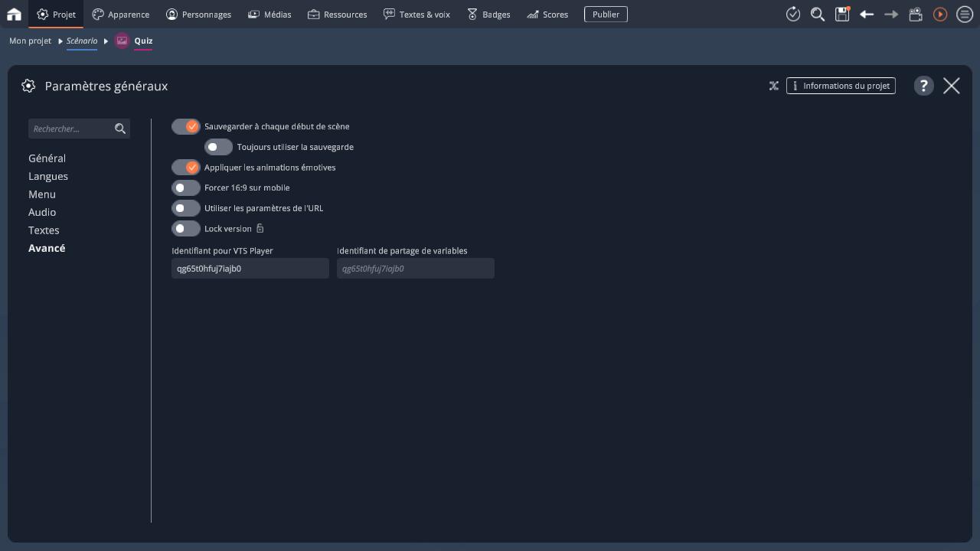Open the Textes & voix tab

tap(416, 14)
